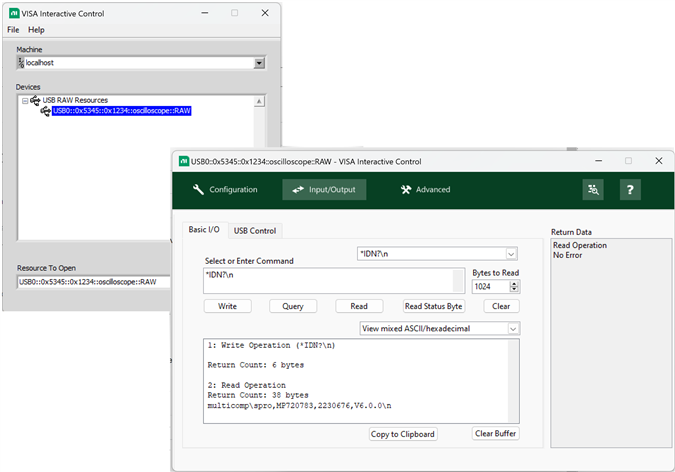Click the 'Return Count: 38 bytes' line
Viewport: 675px width, 472px height.
pos(258,395)
